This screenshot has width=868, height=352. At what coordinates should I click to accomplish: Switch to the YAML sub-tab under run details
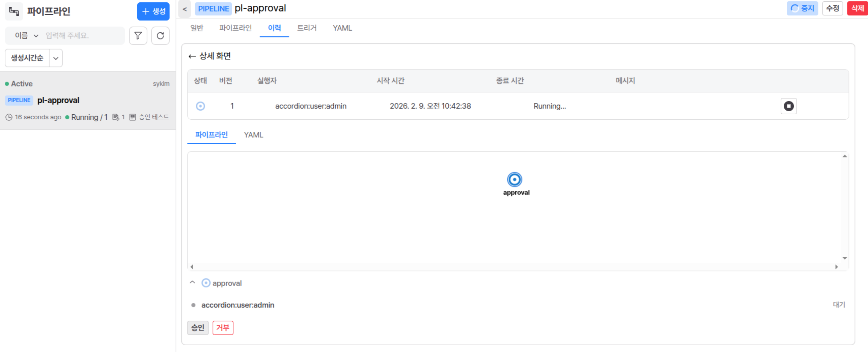(253, 135)
